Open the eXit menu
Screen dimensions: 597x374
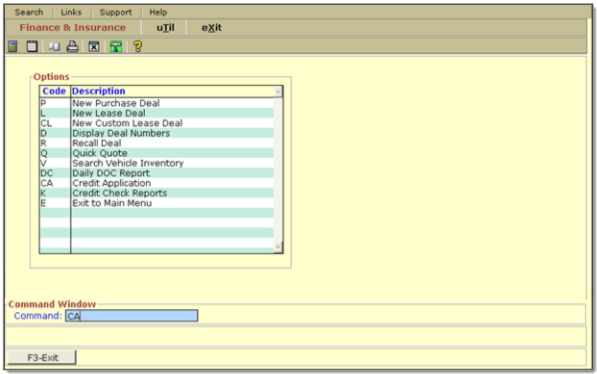click(212, 27)
